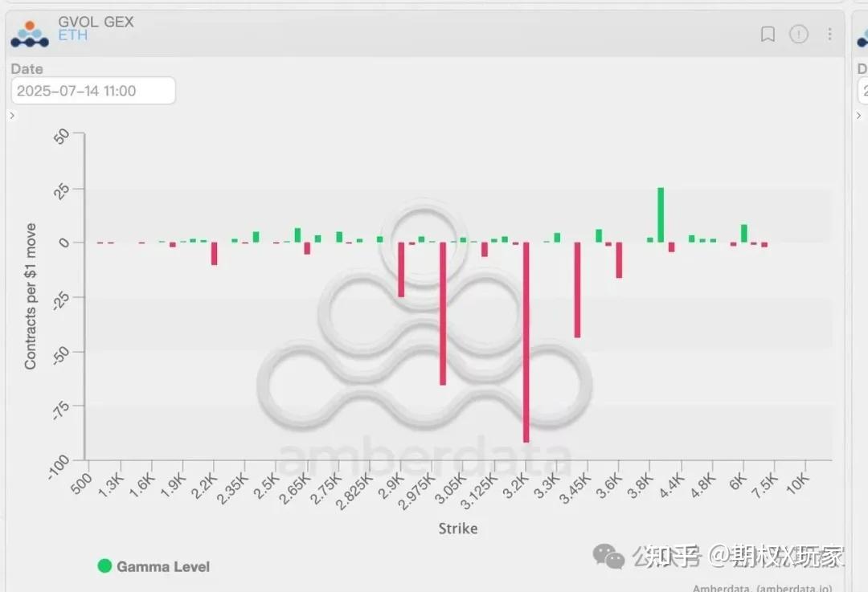Click the Date input showing 2025-07-14 11:00
Viewport: 868px width, 592px height.
[93, 91]
